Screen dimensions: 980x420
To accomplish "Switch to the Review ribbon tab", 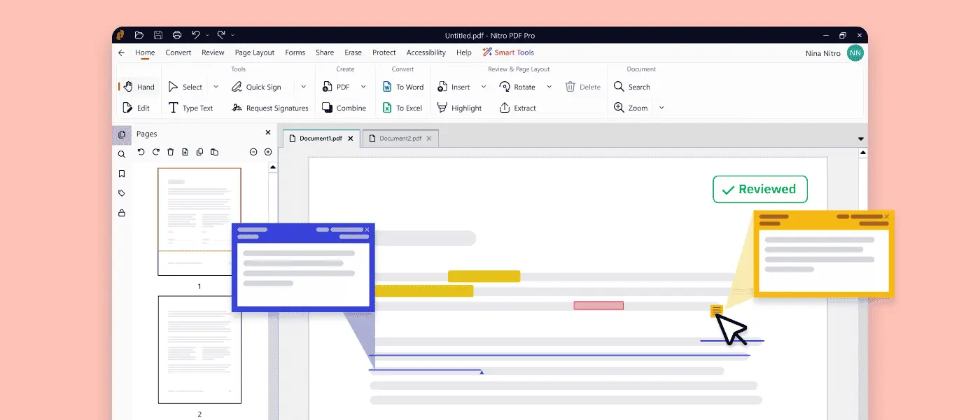I will pyautogui.click(x=213, y=52).
